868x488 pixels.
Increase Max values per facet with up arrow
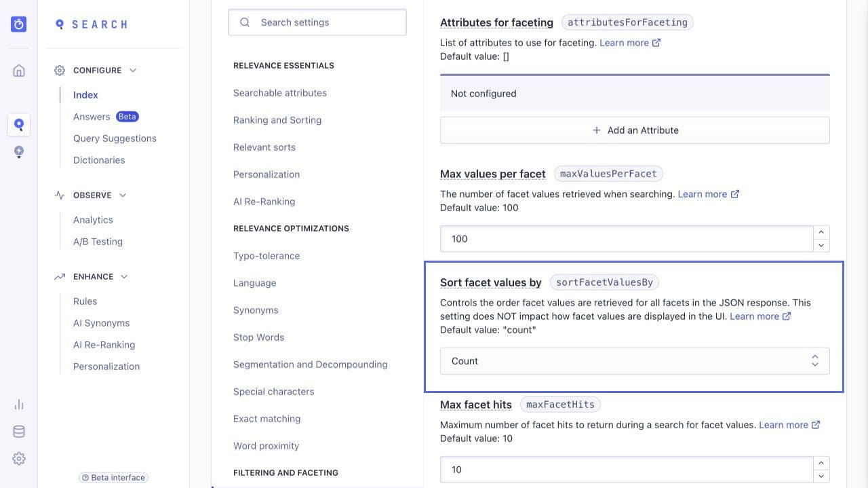[821, 232]
